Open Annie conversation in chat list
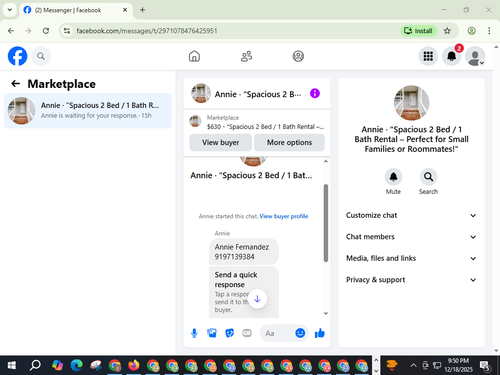This screenshot has height=375, width=500. (x=88, y=111)
